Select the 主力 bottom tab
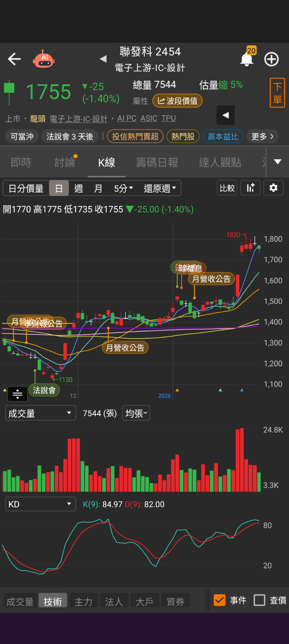This screenshot has height=644, width=289. click(x=83, y=601)
